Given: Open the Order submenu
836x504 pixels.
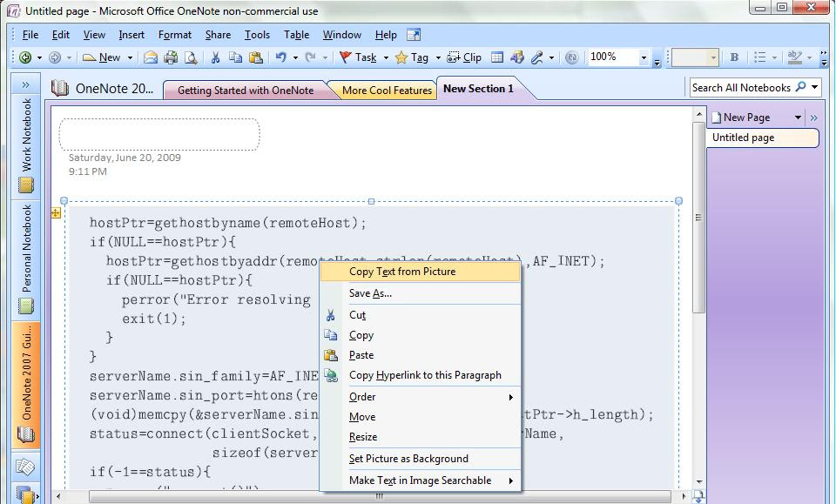Looking at the screenshot, I should coord(420,397).
